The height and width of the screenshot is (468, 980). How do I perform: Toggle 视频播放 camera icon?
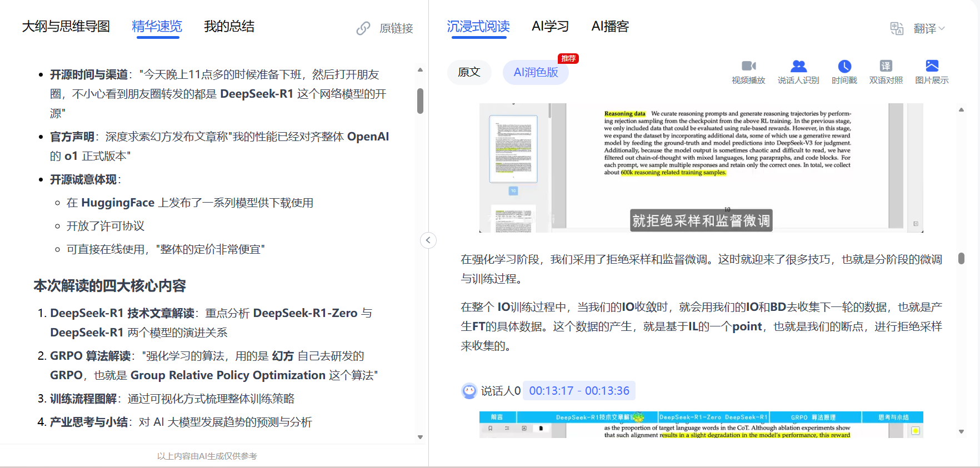748,66
